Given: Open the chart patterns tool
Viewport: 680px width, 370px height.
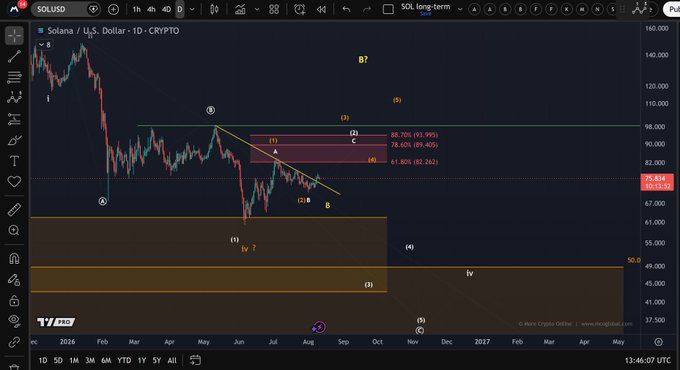Looking at the screenshot, I should click(x=14, y=98).
